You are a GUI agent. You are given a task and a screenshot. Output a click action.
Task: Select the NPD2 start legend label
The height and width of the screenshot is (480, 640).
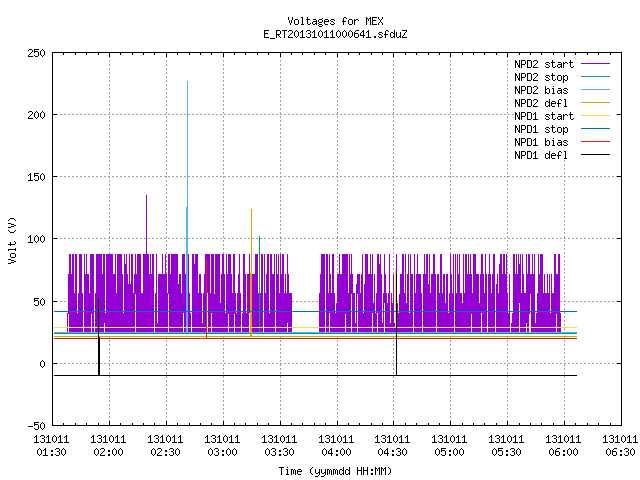coord(544,64)
